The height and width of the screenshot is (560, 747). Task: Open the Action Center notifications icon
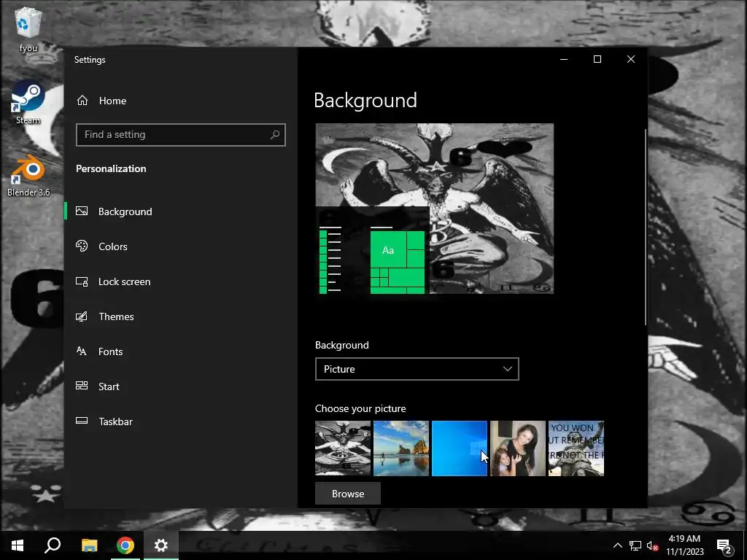pos(724,546)
